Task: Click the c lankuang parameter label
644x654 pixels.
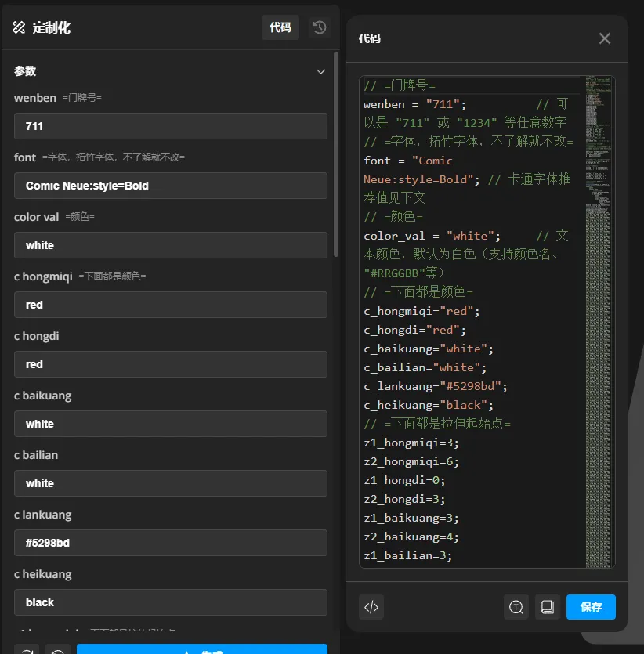Action: click(42, 515)
